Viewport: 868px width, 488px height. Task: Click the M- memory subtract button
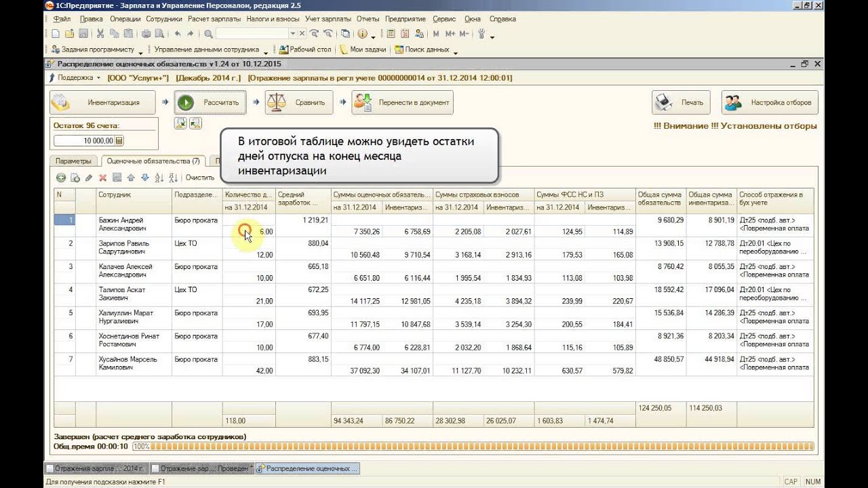tap(464, 34)
